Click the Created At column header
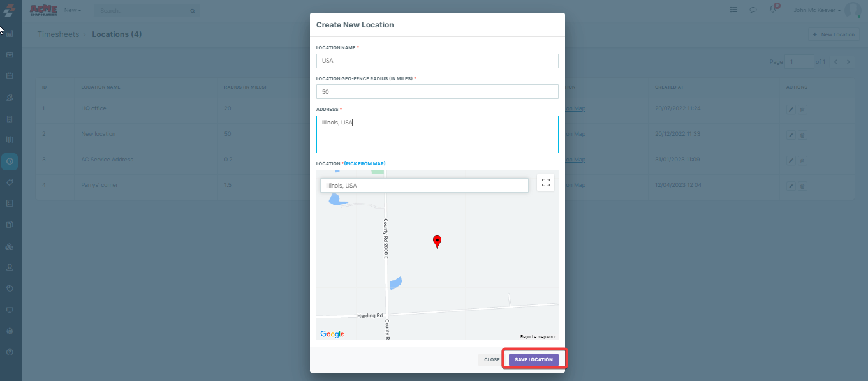 click(668, 87)
